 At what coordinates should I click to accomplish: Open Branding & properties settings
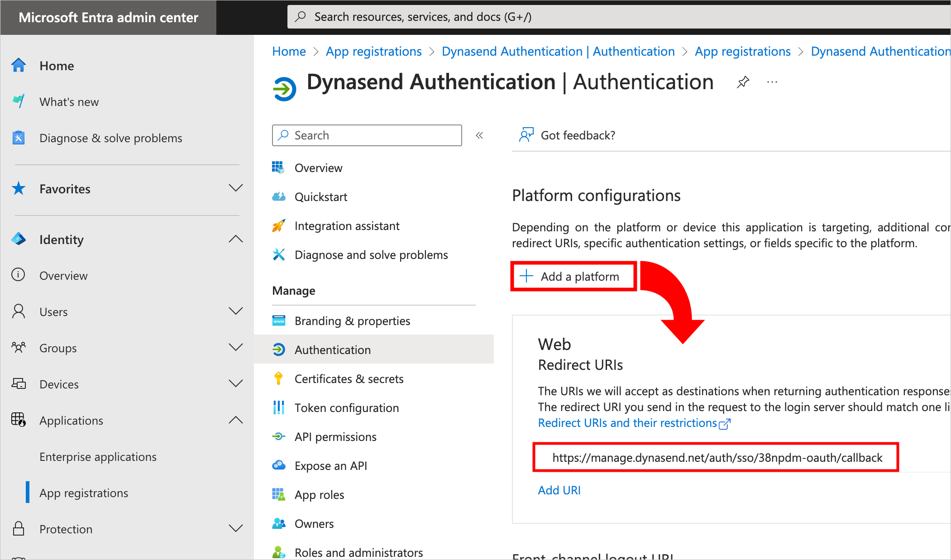tap(352, 321)
